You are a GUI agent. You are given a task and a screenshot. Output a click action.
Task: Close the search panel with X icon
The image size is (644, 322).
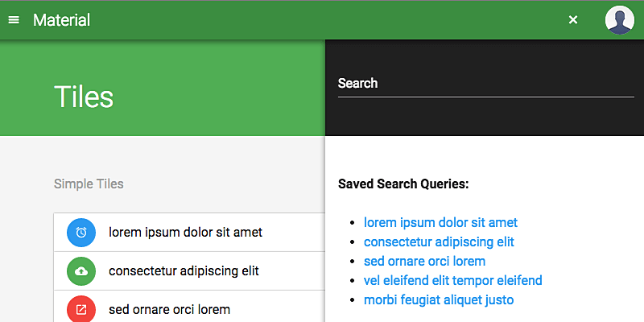click(x=573, y=20)
